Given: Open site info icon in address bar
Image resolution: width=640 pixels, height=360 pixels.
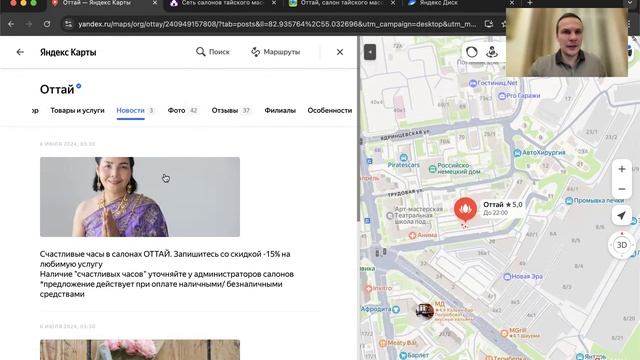Looking at the screenshot, I should point(69,24).
